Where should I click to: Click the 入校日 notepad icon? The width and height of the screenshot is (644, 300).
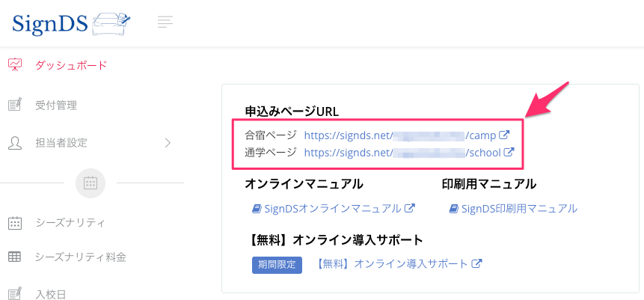14,293
